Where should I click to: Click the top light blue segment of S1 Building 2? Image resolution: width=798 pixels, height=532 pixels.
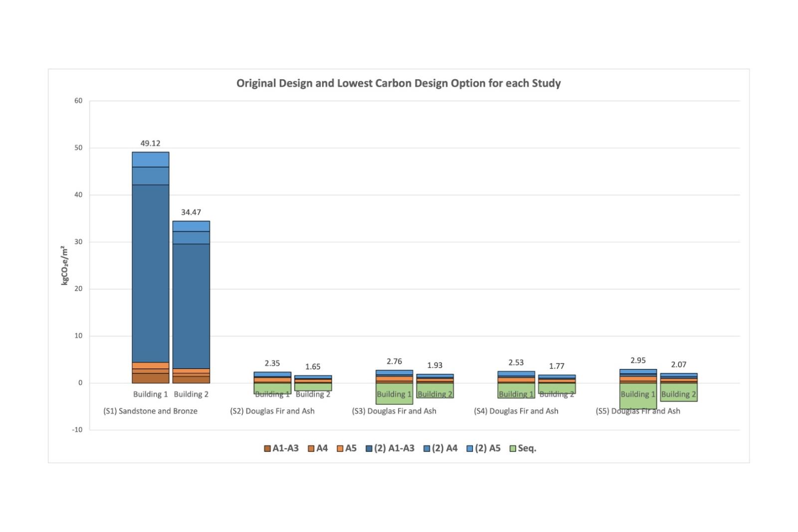pyautogui.click(x=191, y=226)
